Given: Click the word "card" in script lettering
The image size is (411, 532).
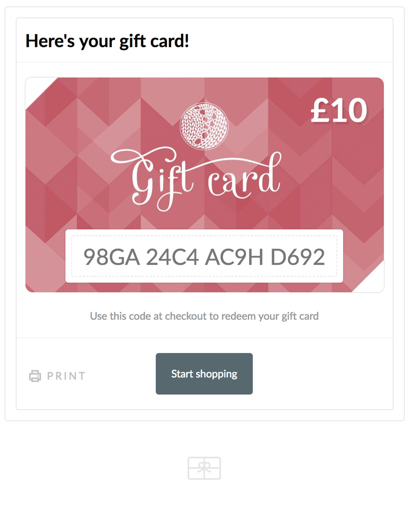Looking at the screenshot, I should coord(244,177).
